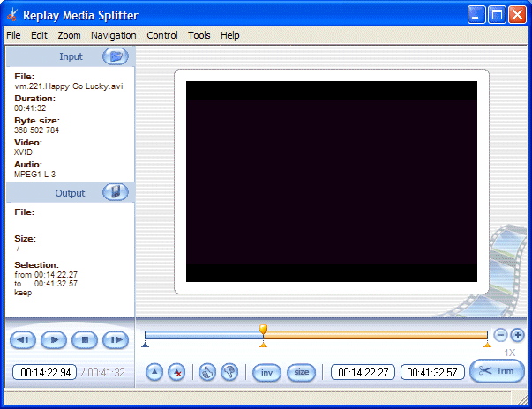Open input file with folder icon
This screenshot has width=532, height=409.
(x=116, y=56)
